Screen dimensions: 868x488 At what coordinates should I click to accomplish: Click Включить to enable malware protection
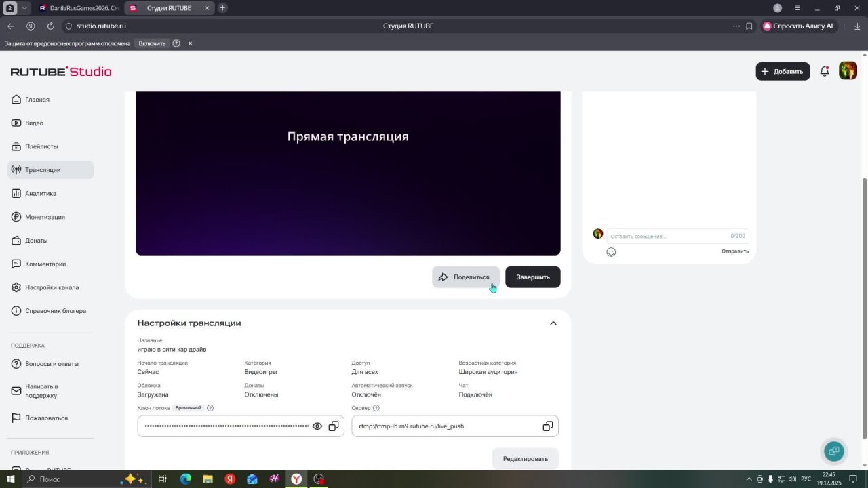tap(152, 43)
